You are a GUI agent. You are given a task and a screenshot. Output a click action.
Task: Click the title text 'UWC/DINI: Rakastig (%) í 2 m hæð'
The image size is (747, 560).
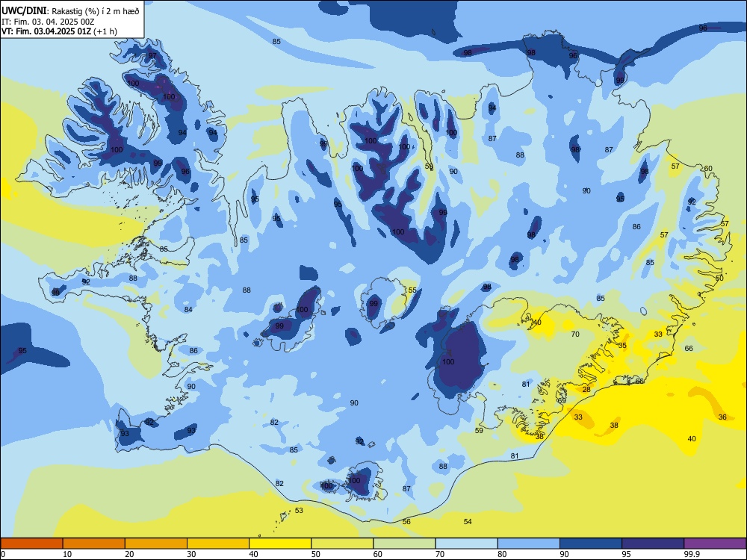70,11
